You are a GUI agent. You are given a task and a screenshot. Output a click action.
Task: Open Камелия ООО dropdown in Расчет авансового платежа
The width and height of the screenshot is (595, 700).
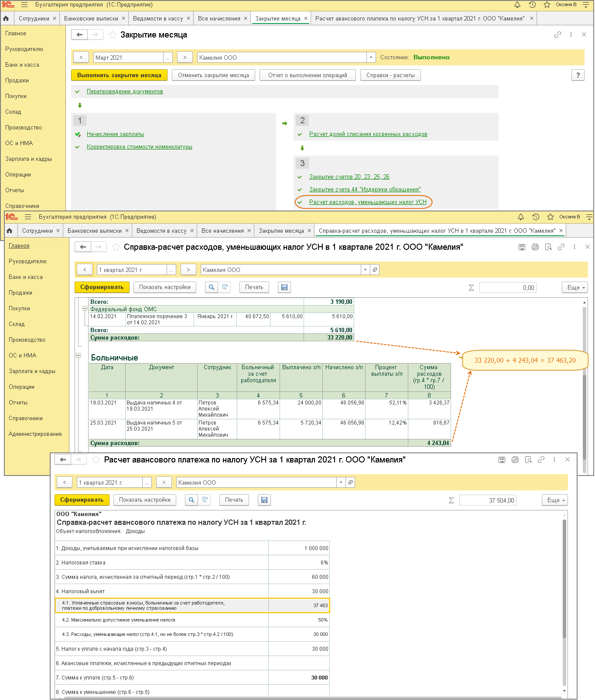(341, 483)
